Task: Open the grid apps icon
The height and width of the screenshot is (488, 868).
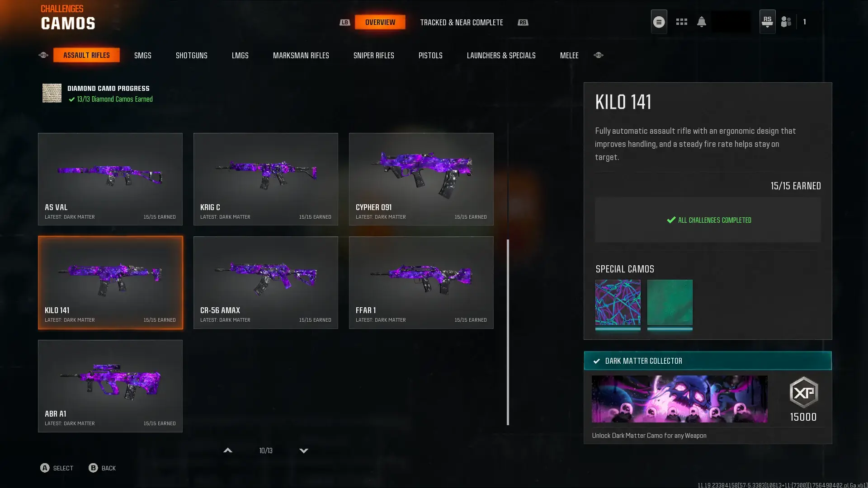Action: (681, 22)
